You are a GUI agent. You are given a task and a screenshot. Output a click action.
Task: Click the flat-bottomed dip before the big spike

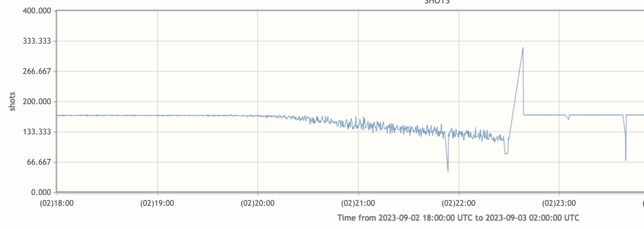[506, 154]
